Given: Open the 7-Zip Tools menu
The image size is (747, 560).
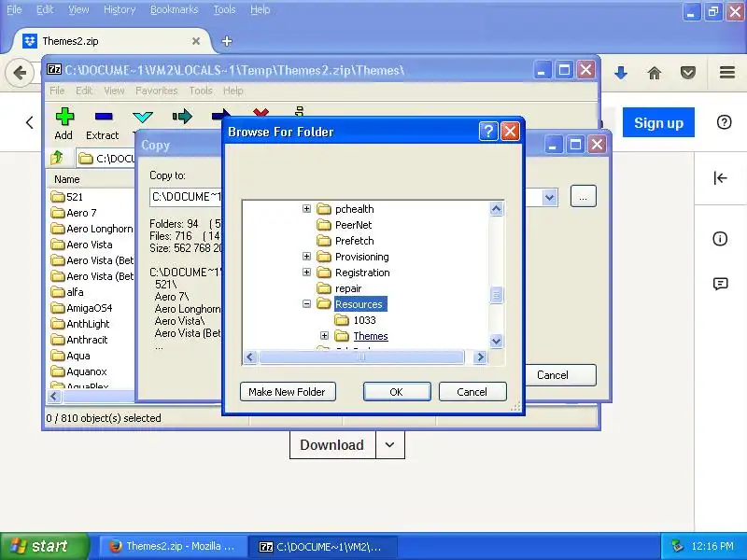Looking at the screenshot, I should [201, 91].
